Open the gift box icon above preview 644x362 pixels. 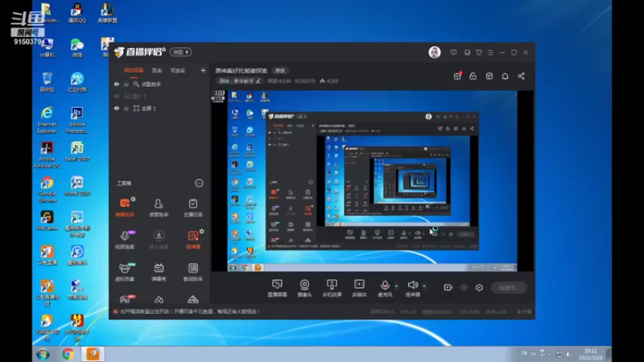[x=457, y=76]
